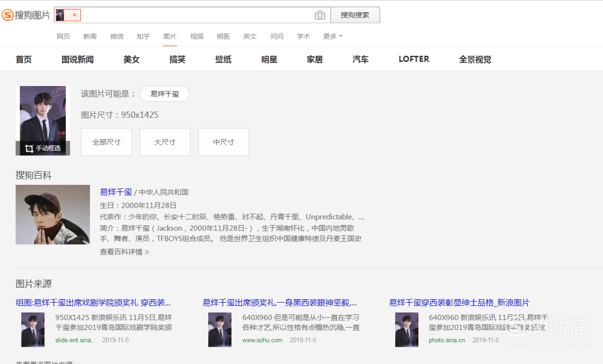Click the slide.ent.sina source URL
Image resolution: width=603 pixels, height=364 pixels.
click(75, 340)
